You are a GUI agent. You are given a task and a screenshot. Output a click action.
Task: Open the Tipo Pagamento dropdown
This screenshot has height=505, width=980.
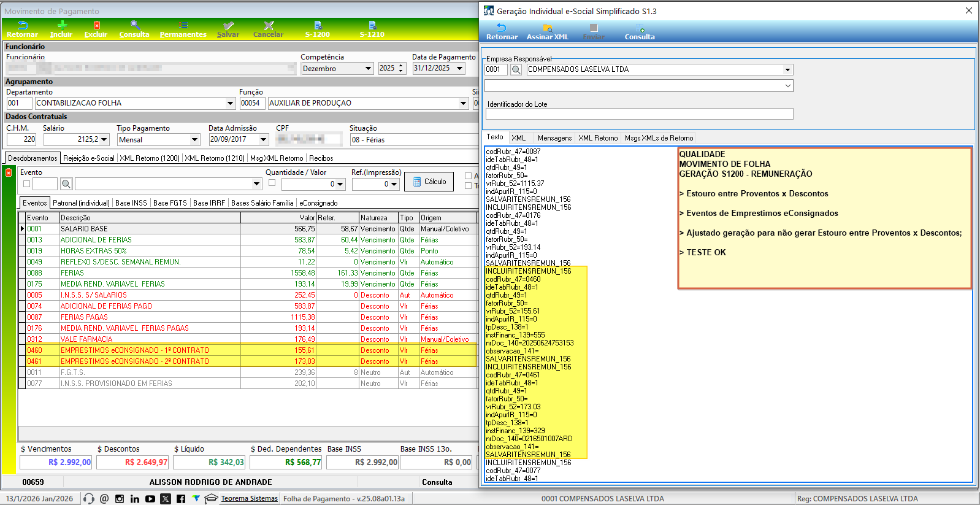(x=194, y=140)
